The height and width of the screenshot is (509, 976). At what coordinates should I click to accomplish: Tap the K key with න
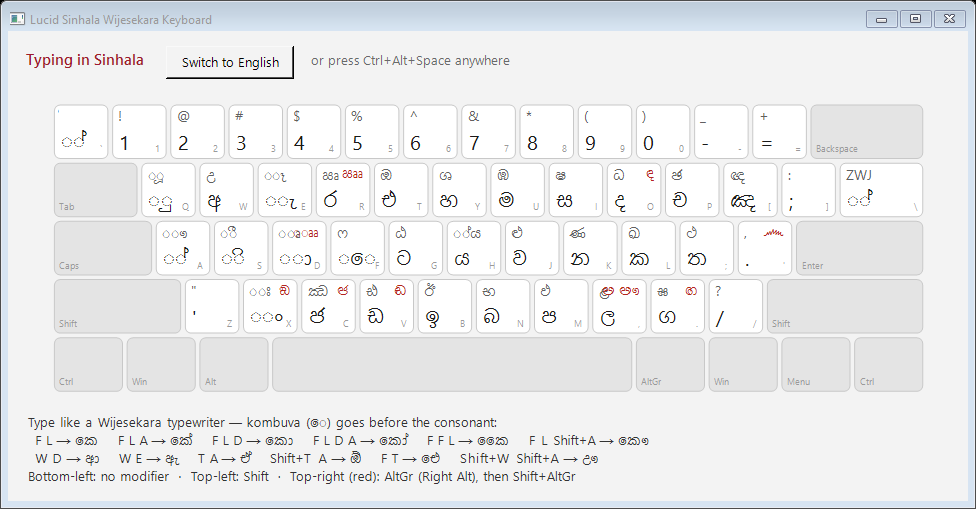pos(591,248)
